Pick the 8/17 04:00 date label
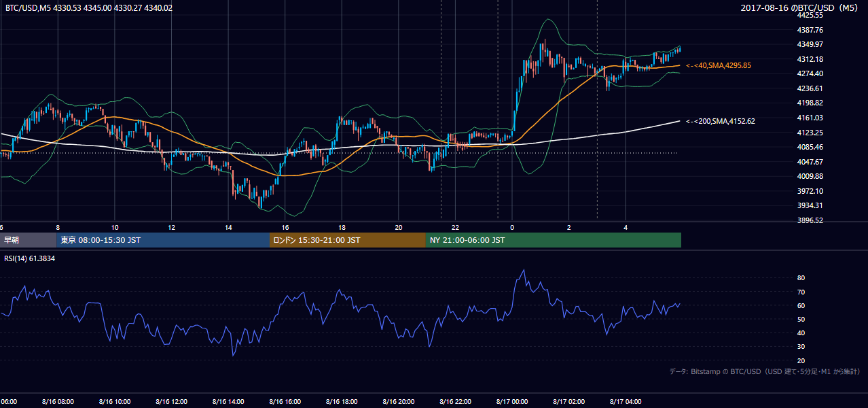This screenshot has width=868, height=408. pyautogui.click(x=626, y=402)
